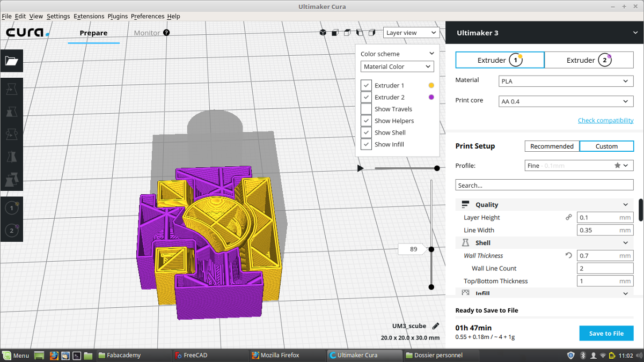Click the layer slider upper handle at 89
Viewport: 644px width, 362px height.
(431, 249)
